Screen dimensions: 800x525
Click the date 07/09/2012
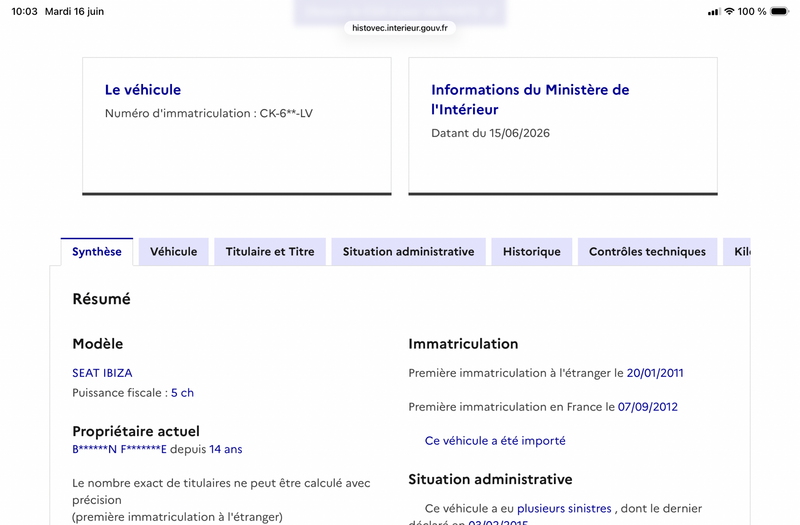click(x=648, y=407)
